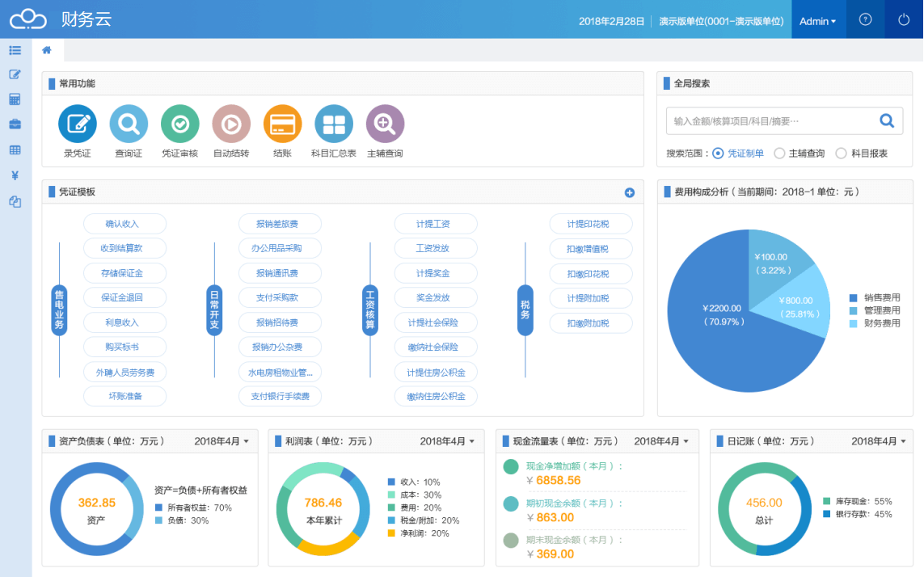Choose the 科目报表 search scope radio

tap(841, 153)
